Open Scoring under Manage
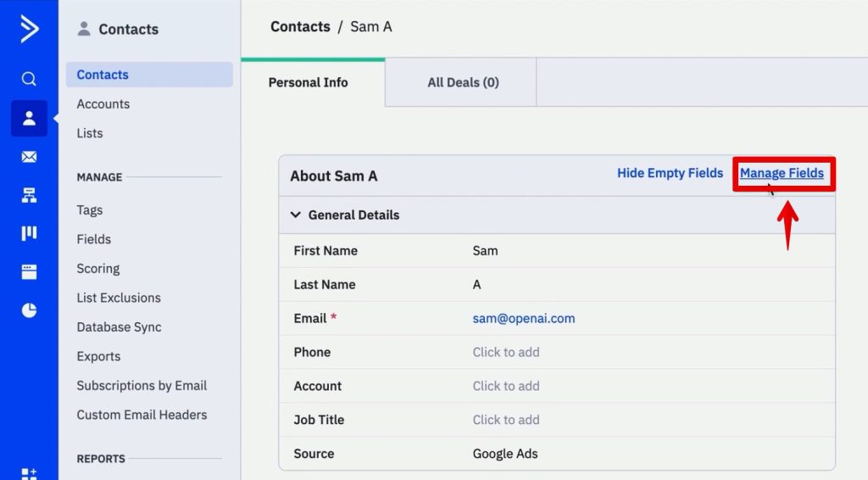Screen dimensions: 868x480 [x=98, y=269]
